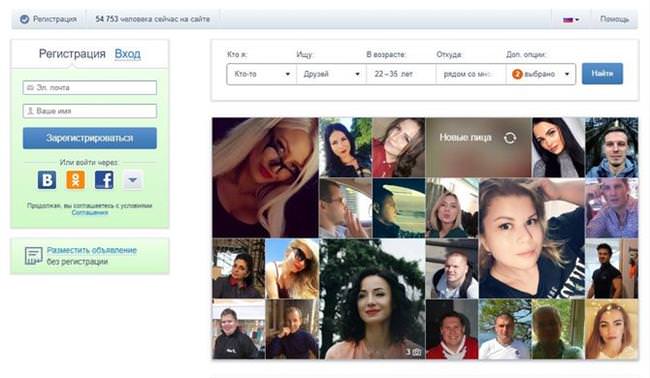This screenshot has width=650, height=378.
Task: Expand the Доп. опции выбрано dropdown
Action: [x=541, y=74]
